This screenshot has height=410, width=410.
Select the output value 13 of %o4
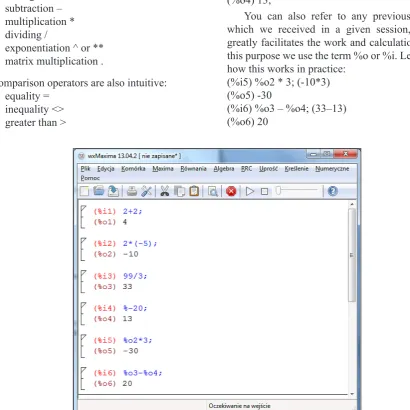click(x=127, y=319)
